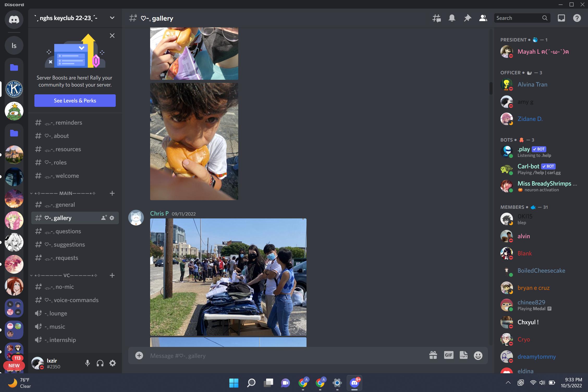This screenshot has height=392, width=588.
Task: Switch to the general channel
Action: [x=65, y=205]
